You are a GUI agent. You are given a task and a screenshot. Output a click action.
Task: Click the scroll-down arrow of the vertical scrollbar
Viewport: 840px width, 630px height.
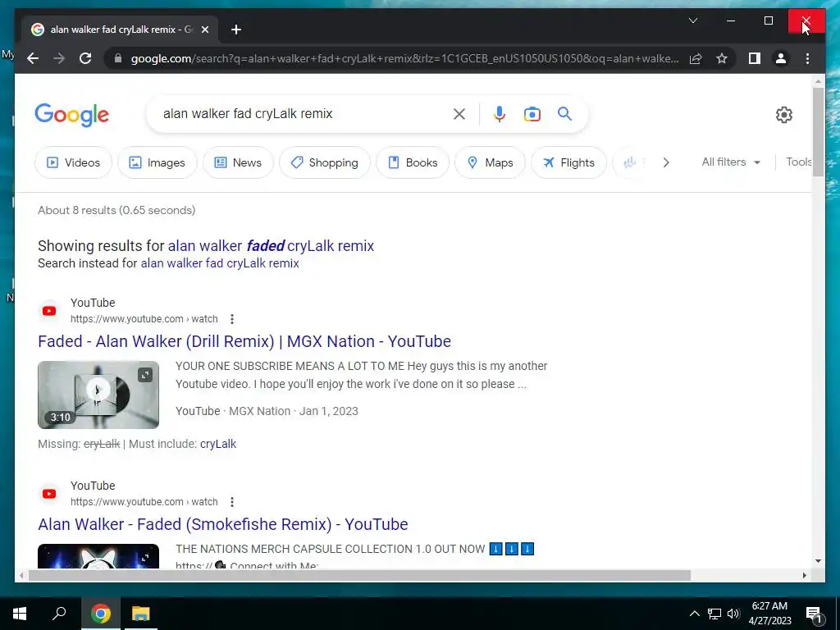[x=818, y=561]
